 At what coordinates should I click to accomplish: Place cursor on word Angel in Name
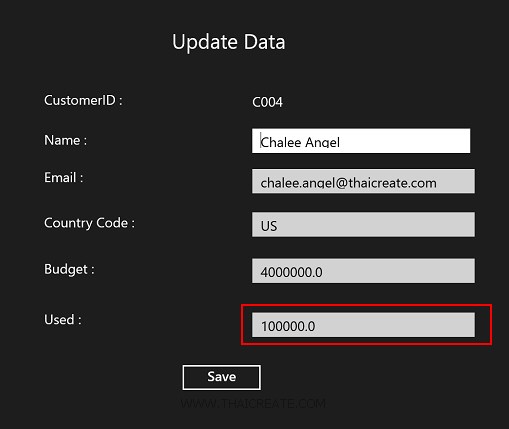[322, 142]
